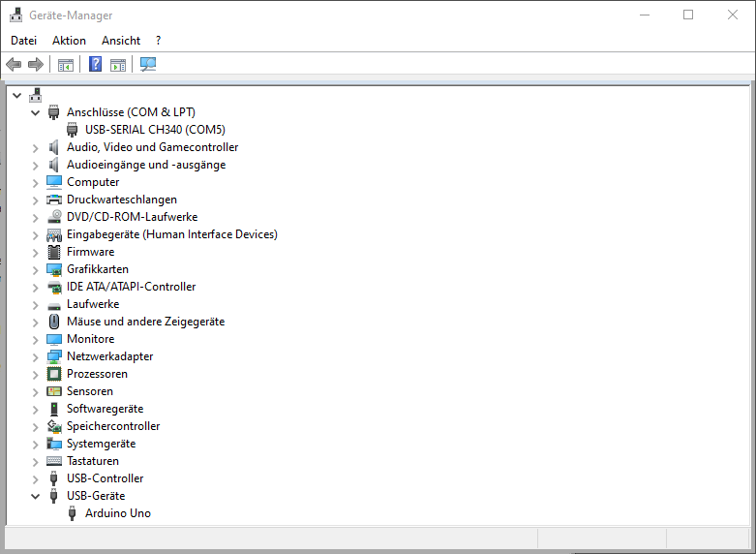The width and height of the screenshot is (756, 554).
Task: Expand the Firmware category
Action: click(x=35, y=253)
